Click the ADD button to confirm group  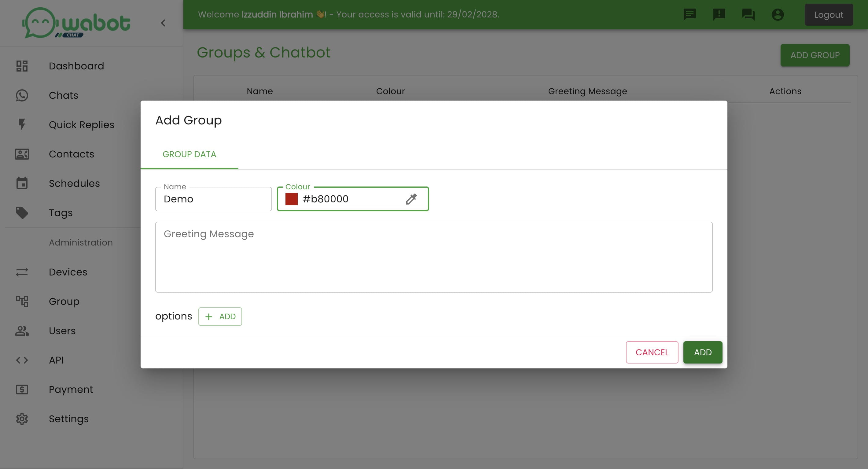(x=702, y=352)
